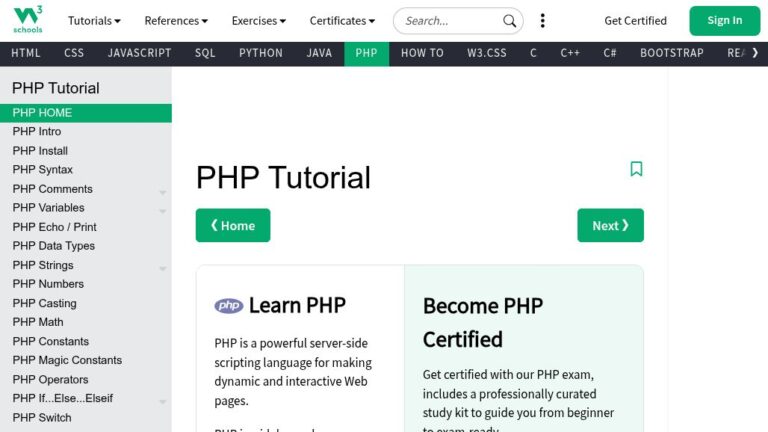
Task: Go to the SQL topic tab
Action: (205, 53)
